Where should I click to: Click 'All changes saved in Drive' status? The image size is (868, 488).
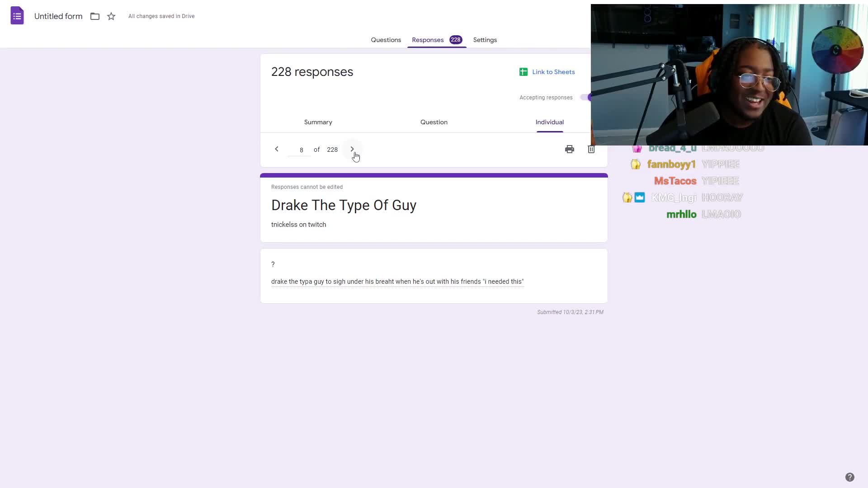[x=161, y=16]
